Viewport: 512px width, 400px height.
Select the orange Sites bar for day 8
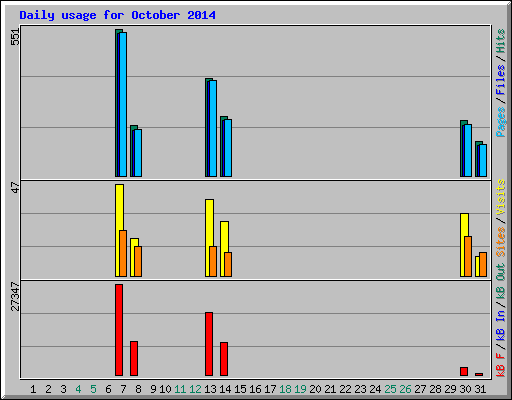[138, 261]
